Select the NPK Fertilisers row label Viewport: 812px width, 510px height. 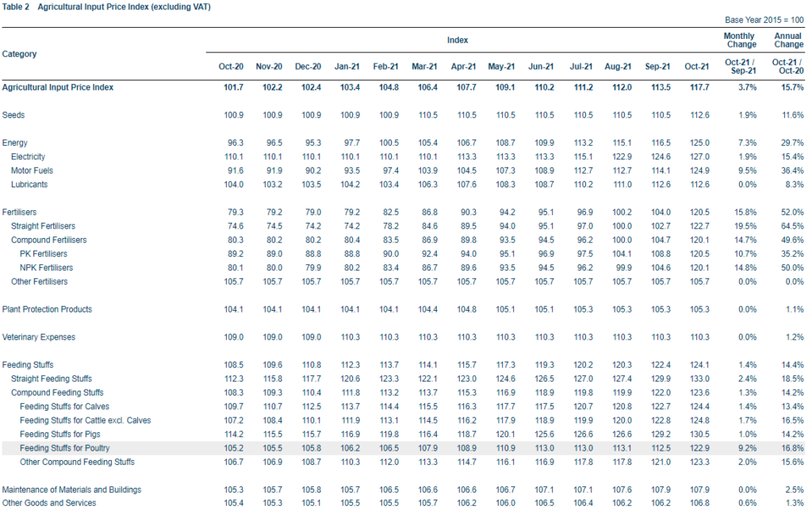[47, 268]
